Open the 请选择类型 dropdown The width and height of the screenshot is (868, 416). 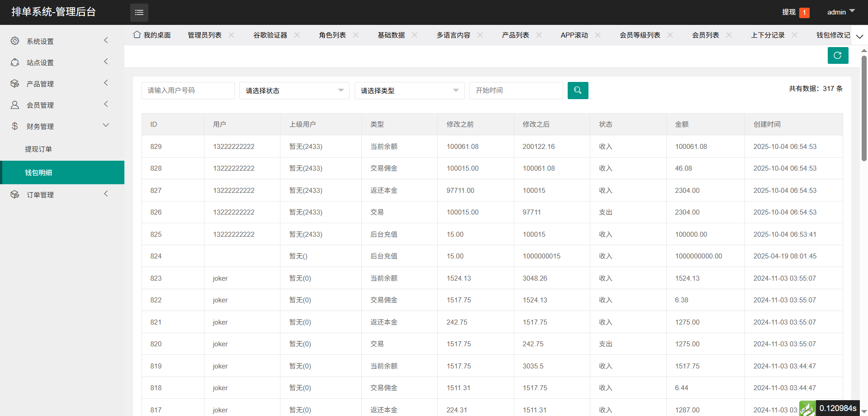(409, 91)
